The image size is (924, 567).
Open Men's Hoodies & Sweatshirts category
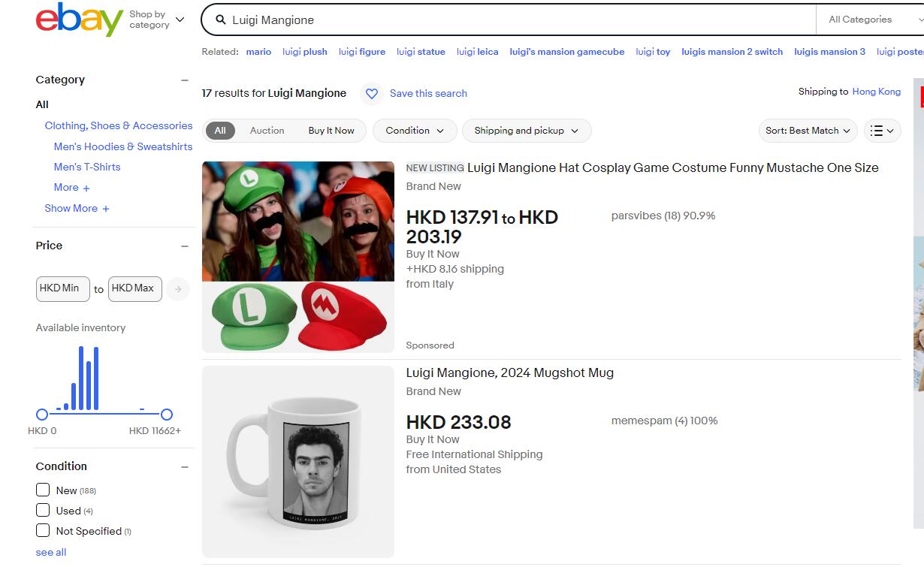click(x=123, y=146)
